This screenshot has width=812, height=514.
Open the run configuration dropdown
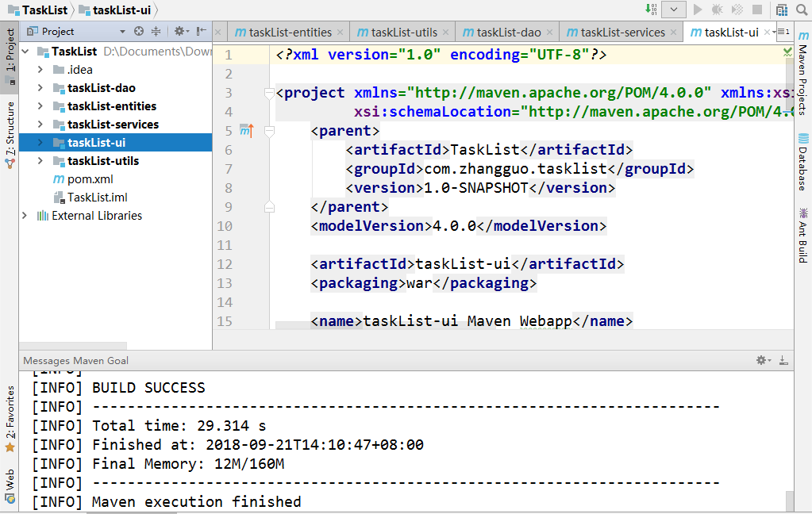pos(674,10)
